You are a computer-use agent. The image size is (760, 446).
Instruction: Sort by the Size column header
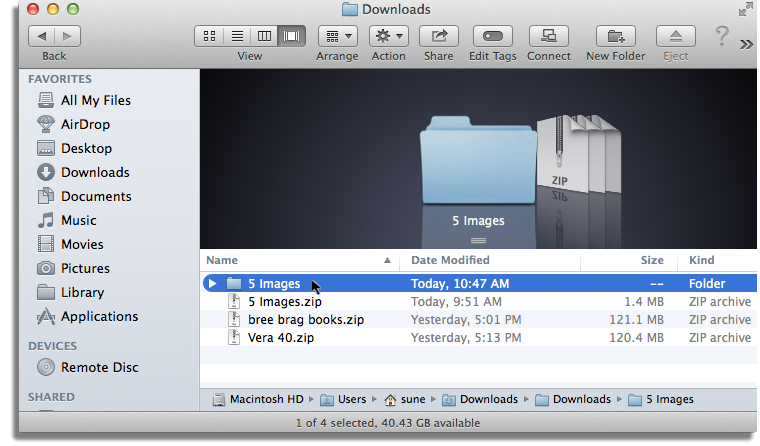(x=629, y=260)
